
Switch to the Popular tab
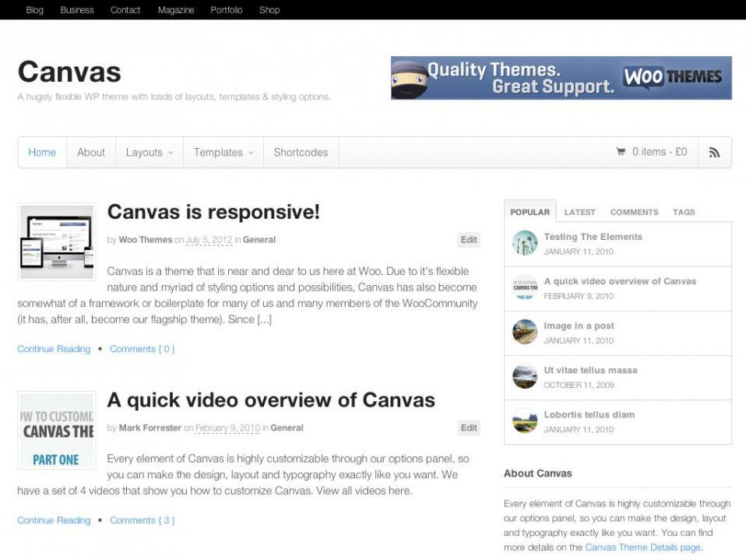pos(530,212)
